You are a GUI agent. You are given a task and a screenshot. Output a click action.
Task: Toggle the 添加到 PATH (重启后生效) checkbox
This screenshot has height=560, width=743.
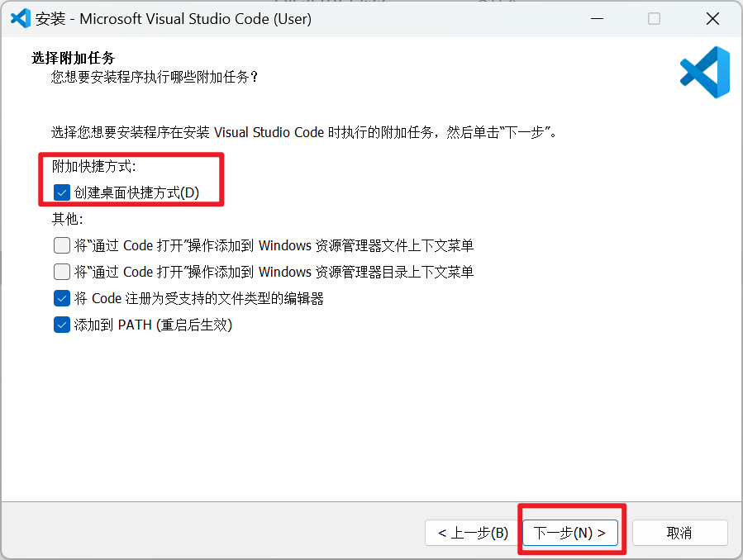[x=62, y=325]
